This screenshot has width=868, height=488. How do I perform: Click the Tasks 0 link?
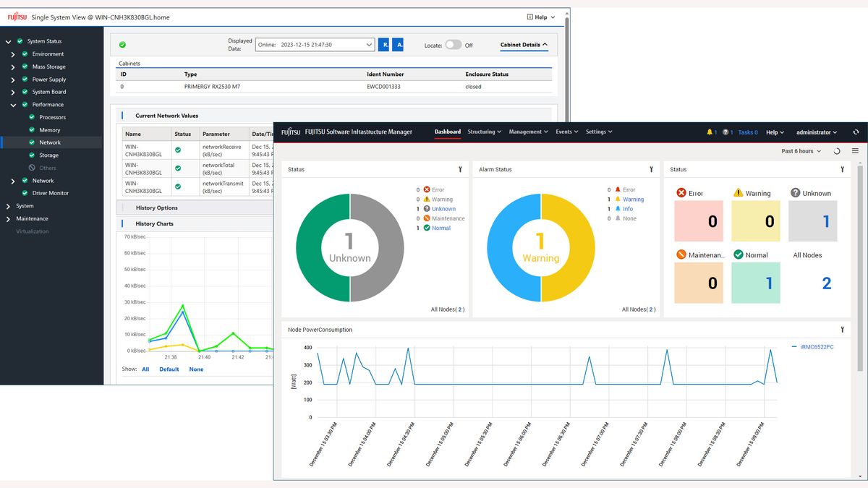(x=748, y=132)
